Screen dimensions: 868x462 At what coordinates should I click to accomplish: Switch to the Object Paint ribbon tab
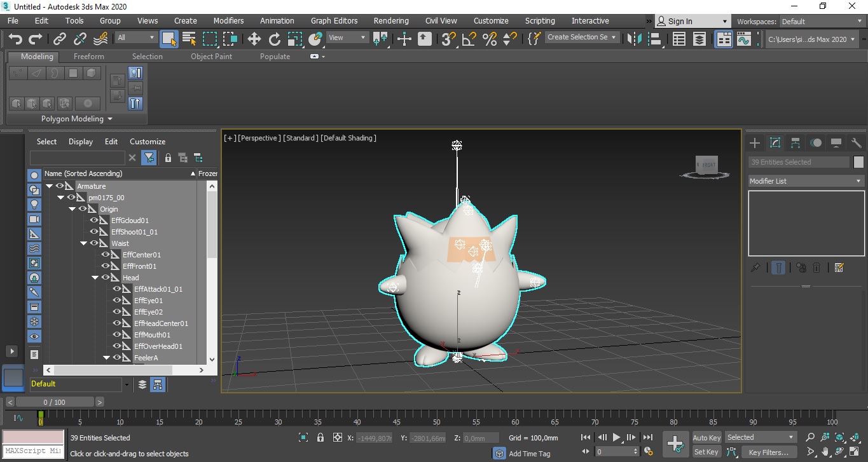(211, 57)
